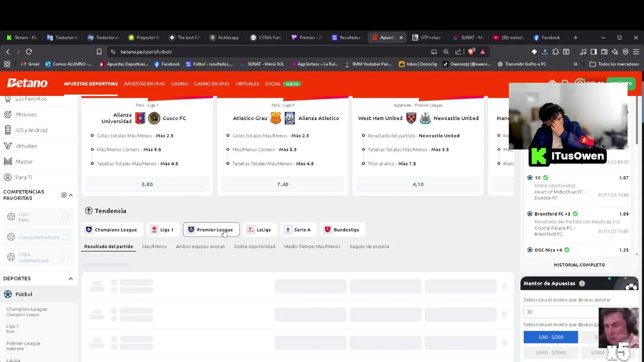Click add favorite competitions plus icon
This screenshot has width=644, height=362.
63,195
